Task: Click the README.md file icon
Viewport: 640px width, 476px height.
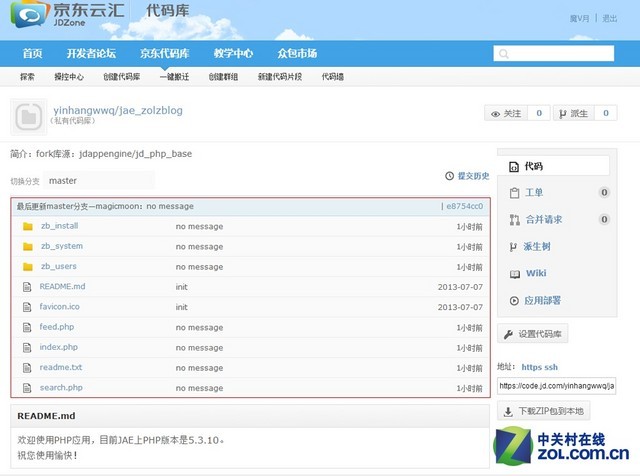Action: 27,287
